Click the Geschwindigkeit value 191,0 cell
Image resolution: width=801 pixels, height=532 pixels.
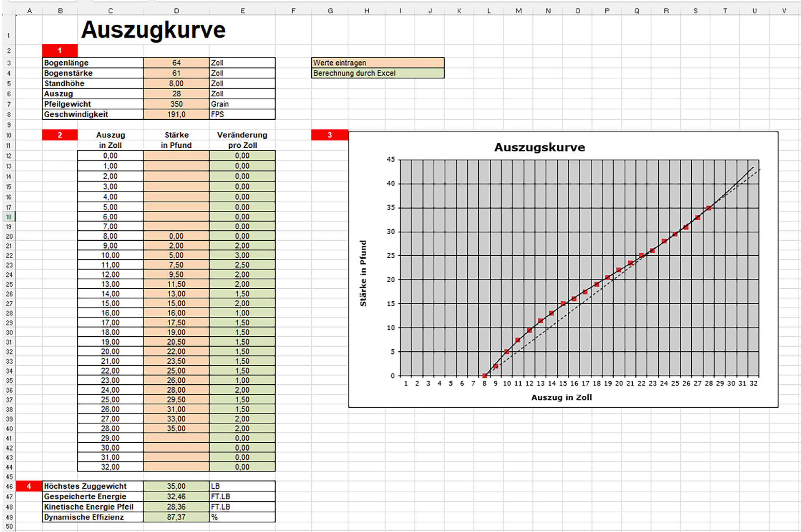click(176, 114)
